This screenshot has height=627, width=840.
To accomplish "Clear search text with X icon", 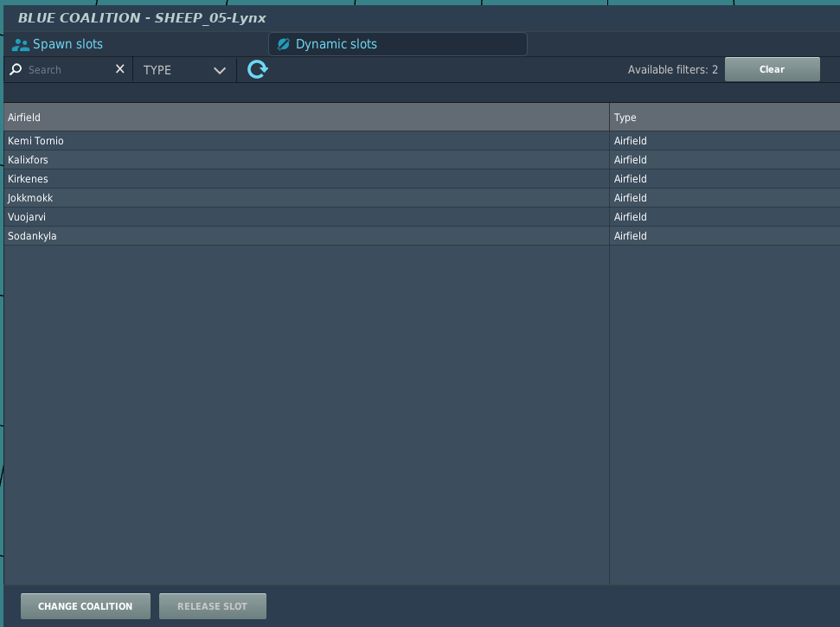I will point(120,69).
